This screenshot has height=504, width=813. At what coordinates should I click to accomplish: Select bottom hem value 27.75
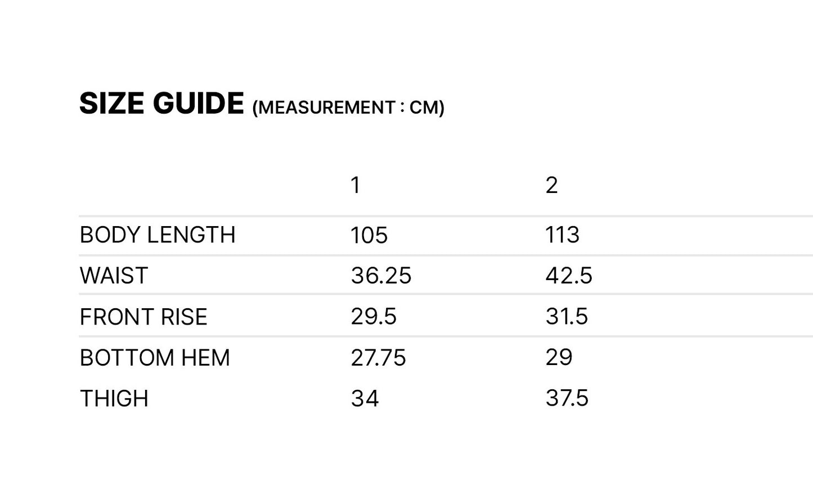[x=378, y=358]
